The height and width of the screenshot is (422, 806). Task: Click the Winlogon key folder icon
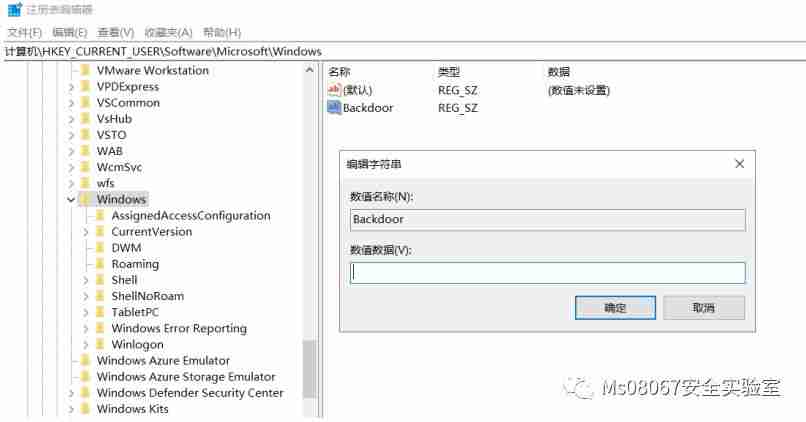[100, 344]
